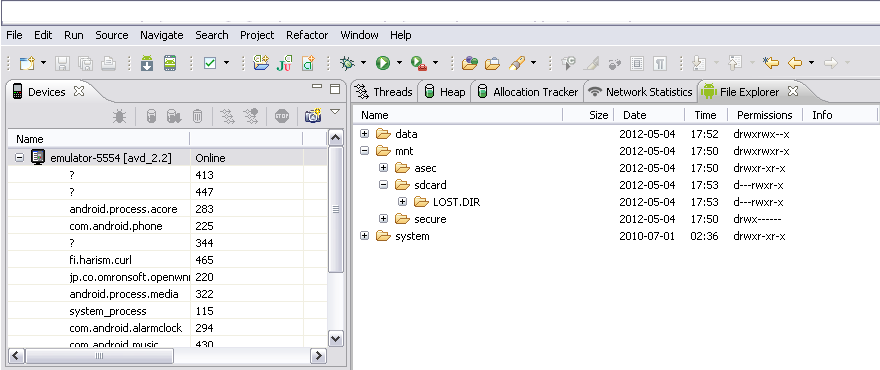Switch to the Network Statistics tab

(641, 92)
